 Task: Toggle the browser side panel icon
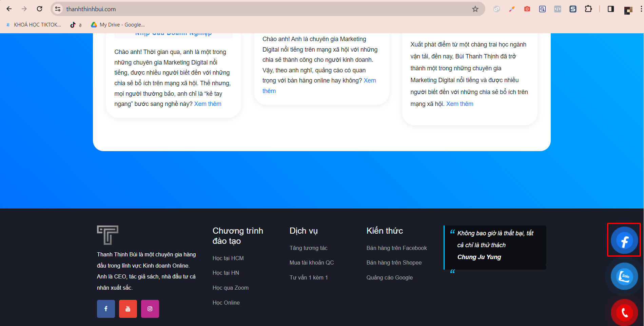611,9
